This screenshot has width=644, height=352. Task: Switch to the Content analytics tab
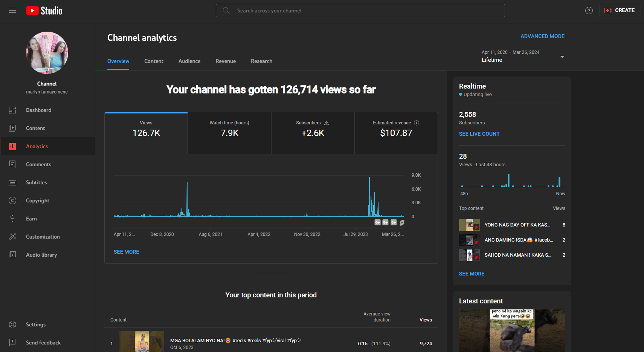tap(154, 61)
